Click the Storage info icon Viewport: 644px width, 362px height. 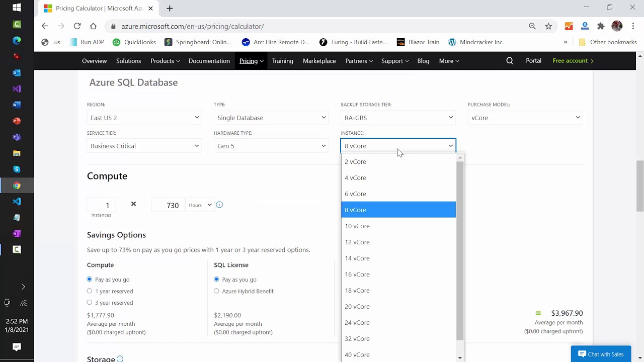pos(120,359)
